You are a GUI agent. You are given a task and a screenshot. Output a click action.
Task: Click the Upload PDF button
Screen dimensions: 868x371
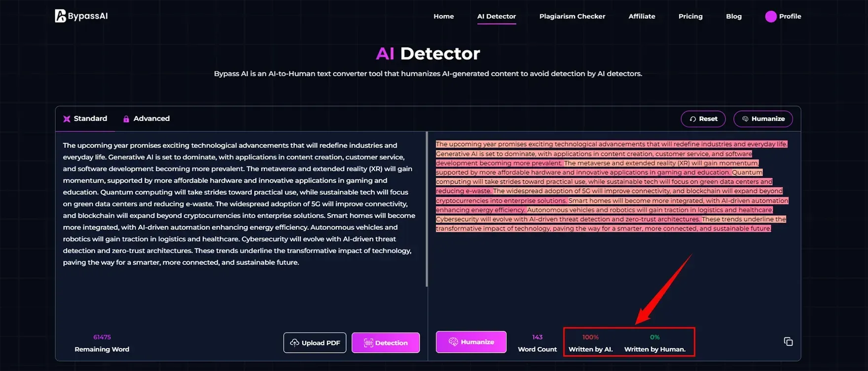click(x=315, y=343)
